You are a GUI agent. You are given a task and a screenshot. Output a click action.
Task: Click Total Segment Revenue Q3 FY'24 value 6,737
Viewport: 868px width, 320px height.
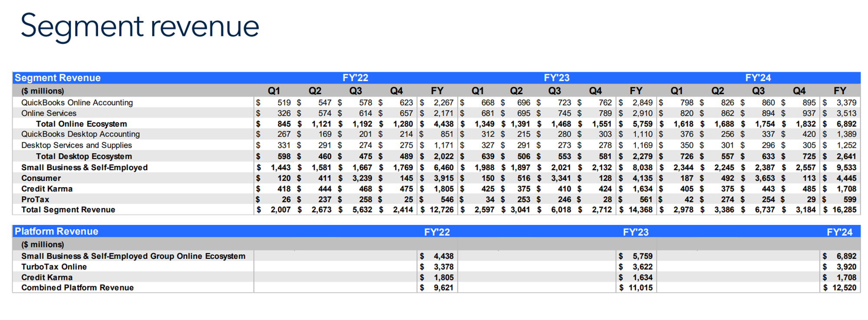click(765, 210)
